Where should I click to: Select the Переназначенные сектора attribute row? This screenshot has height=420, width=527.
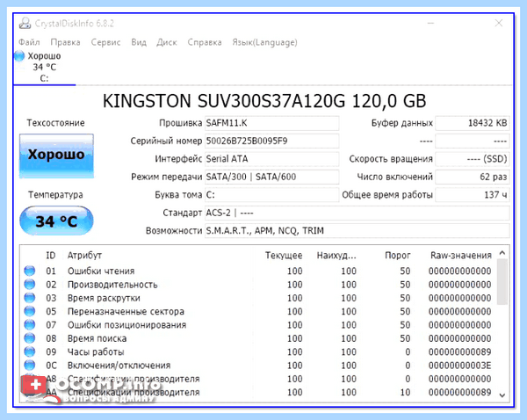pos(259,311)
